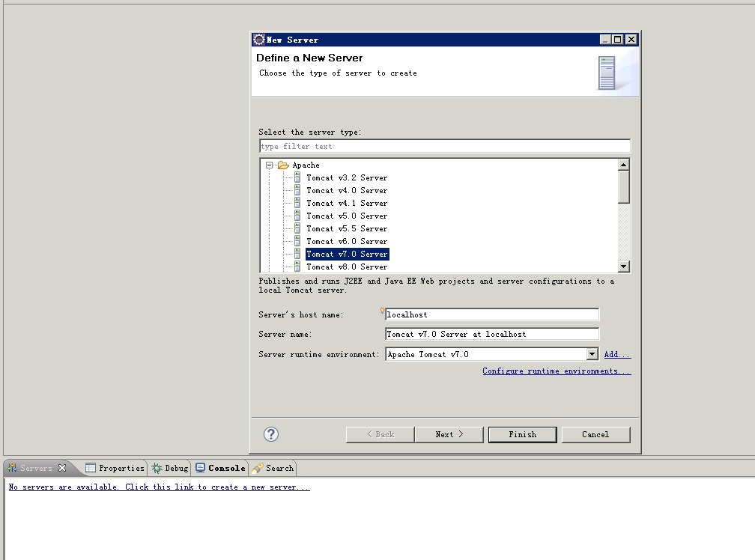Select Tomcat v3.2 Server
Screen dimensions: 755x560
347,177
